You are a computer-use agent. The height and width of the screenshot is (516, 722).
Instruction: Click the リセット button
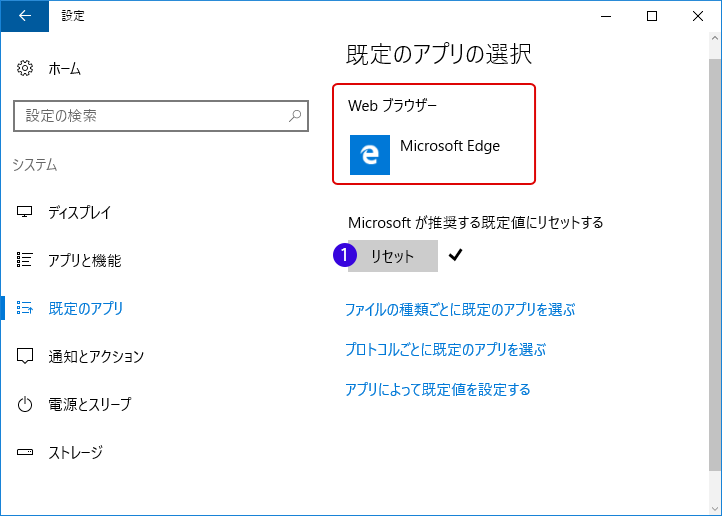click(393, 256)
